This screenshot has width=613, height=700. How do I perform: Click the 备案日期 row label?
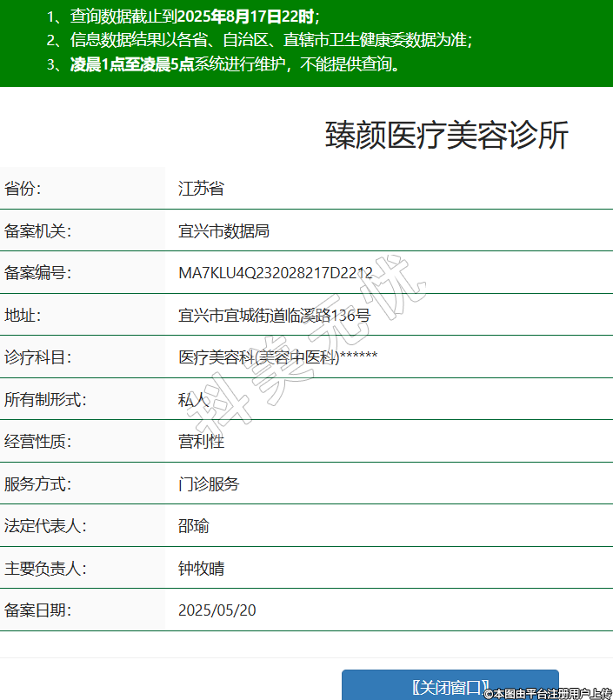[37, 610]
